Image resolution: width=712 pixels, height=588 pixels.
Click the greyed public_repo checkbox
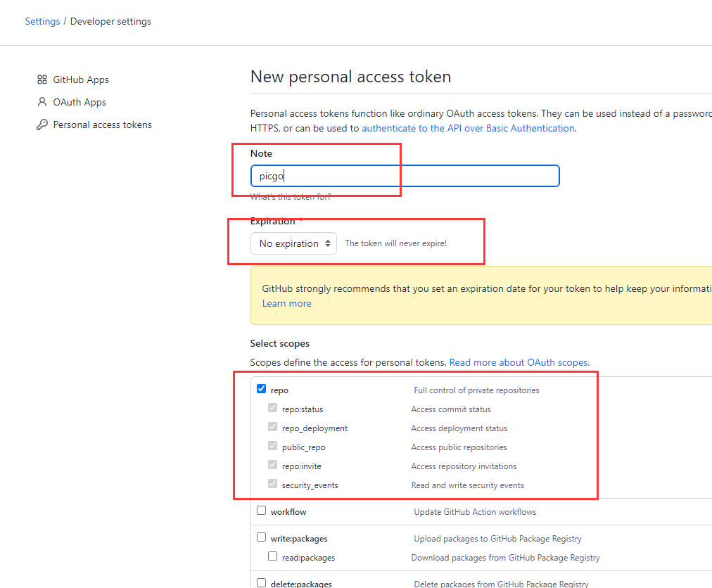(x=272, y=447)
